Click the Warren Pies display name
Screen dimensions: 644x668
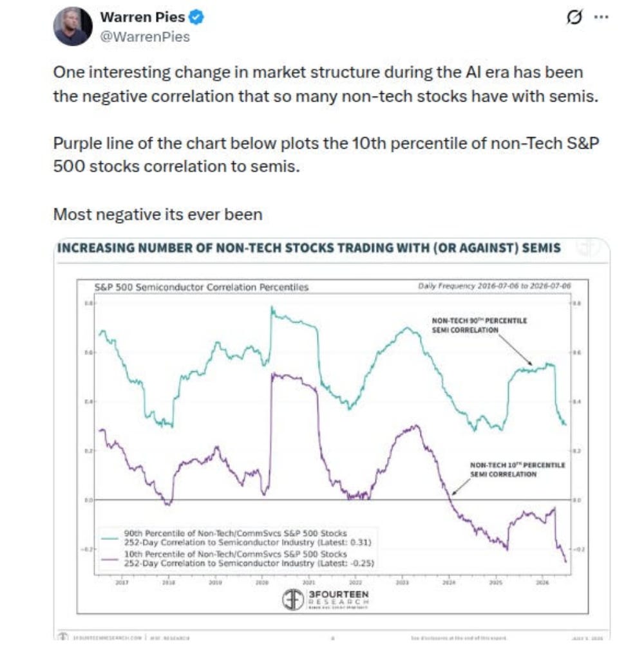tap(142, 17)
